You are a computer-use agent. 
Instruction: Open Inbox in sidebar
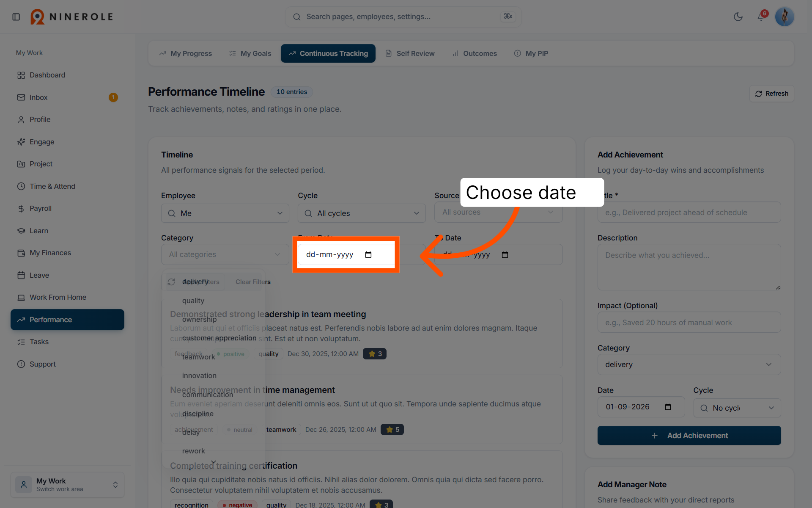pos(68,97)
